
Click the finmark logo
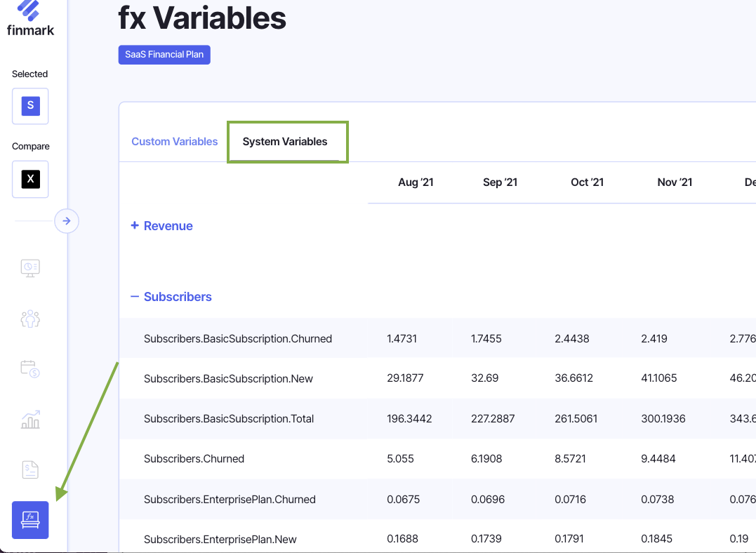click(29, 18)
